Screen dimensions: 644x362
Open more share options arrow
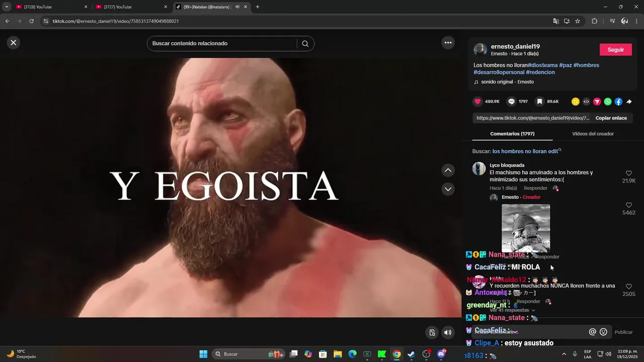629,102
